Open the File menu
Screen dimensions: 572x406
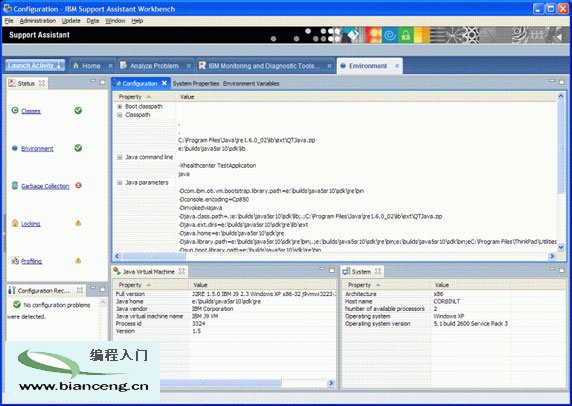point(9,21)
